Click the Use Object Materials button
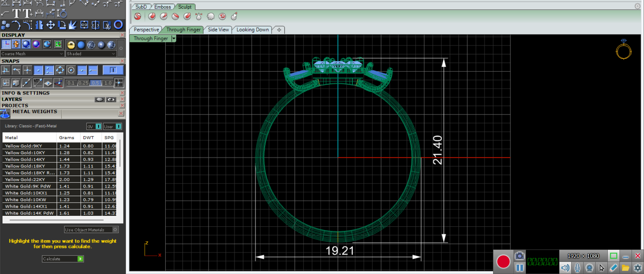 coord(91,230)
